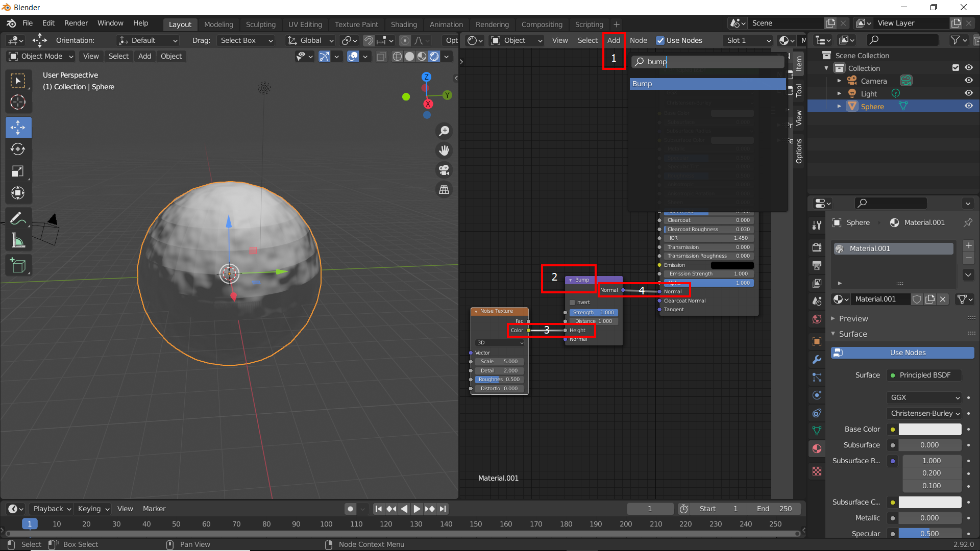Screen dimensions: 980x551
Task: Open the Object Mode dropdown
Action: (41, 56)
